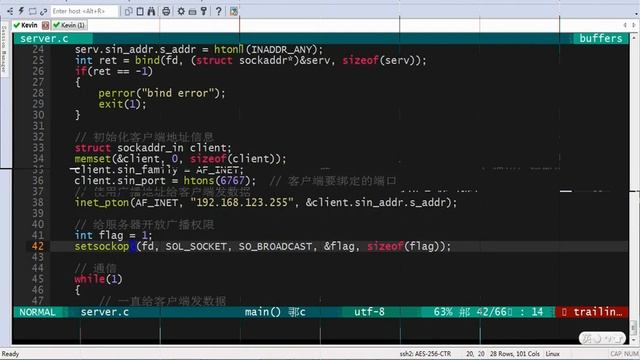Click the IP string "192.168.123.255"
640x360 pixels.
[x=242, y=202]
